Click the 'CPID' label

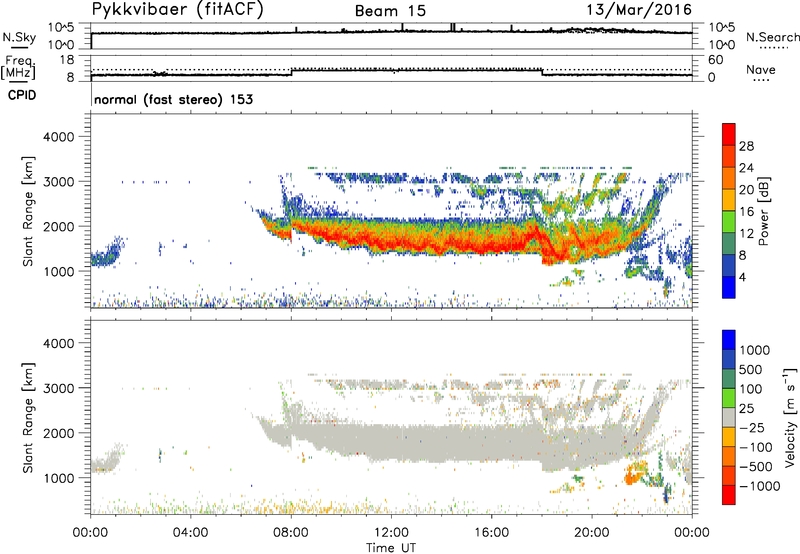22,95
